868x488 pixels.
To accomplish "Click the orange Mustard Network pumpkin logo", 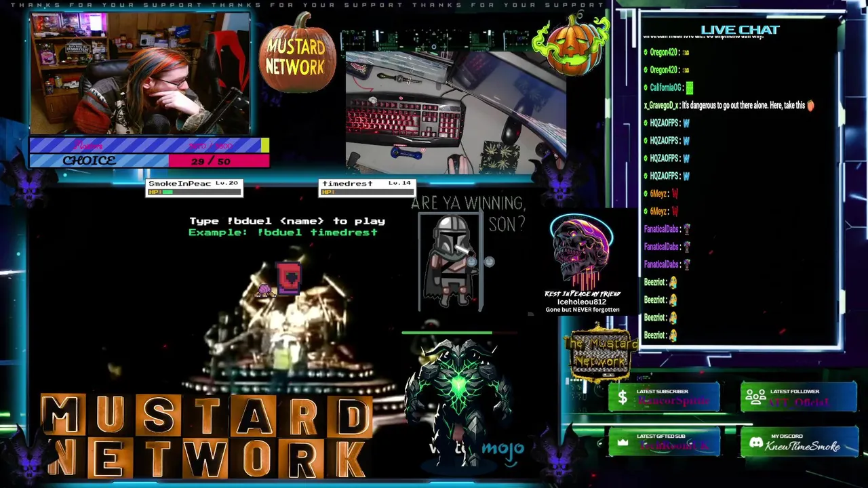I will pos(296,54).
